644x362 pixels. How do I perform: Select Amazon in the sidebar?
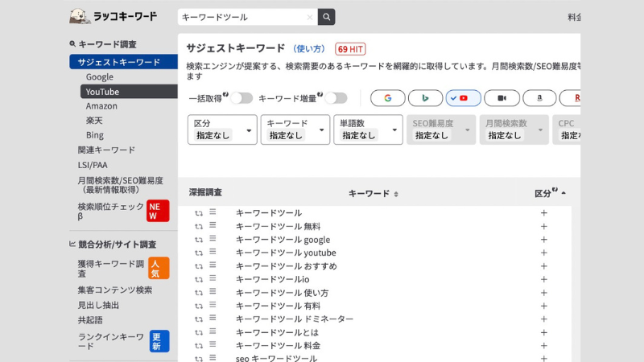click(101, 106)
